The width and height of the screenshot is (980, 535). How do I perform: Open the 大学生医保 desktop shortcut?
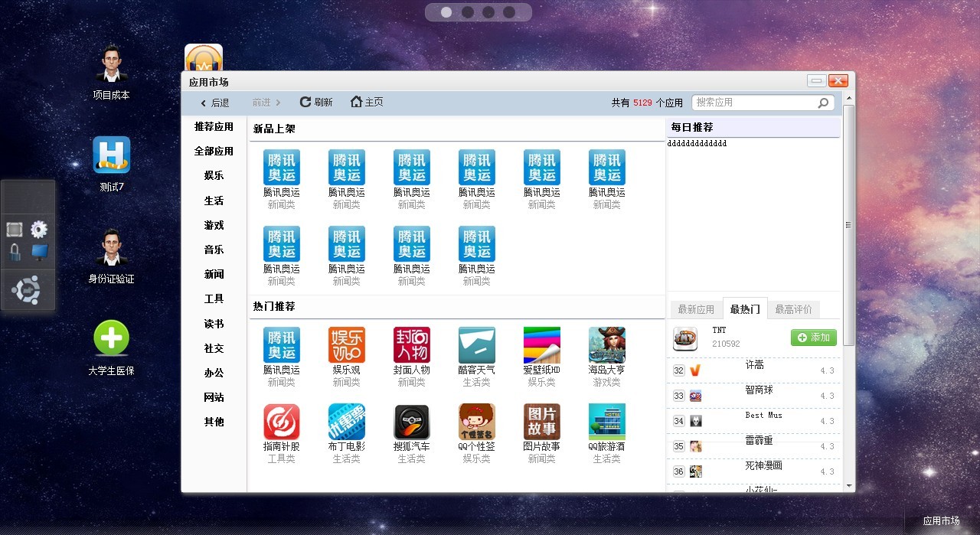(x=112, y=338)
